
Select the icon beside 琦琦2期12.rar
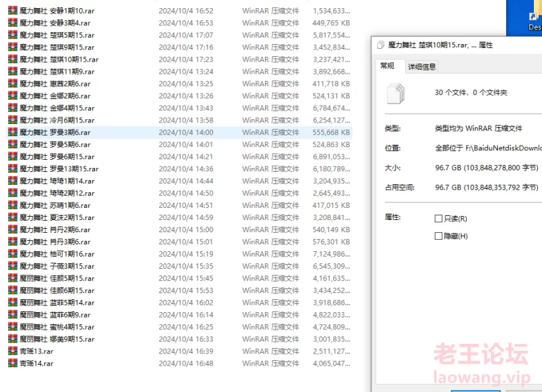(13, 193)
